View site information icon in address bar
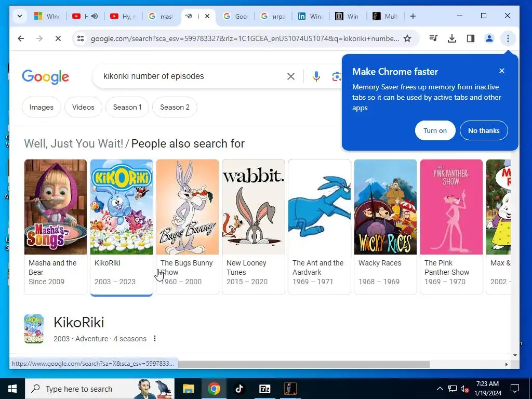Viewport: 532px width, 399px height. coord(81,38)
